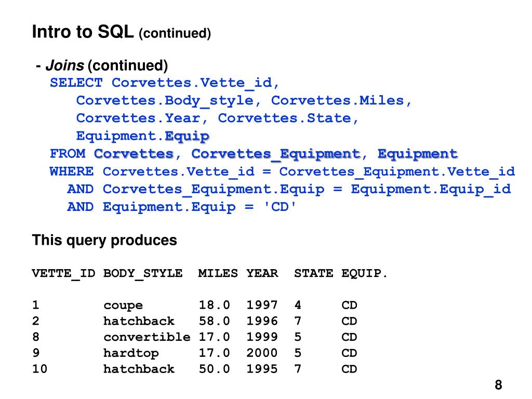Click the FROM keyword
This screenshot has width=532, height=399.
pos(68,154)
